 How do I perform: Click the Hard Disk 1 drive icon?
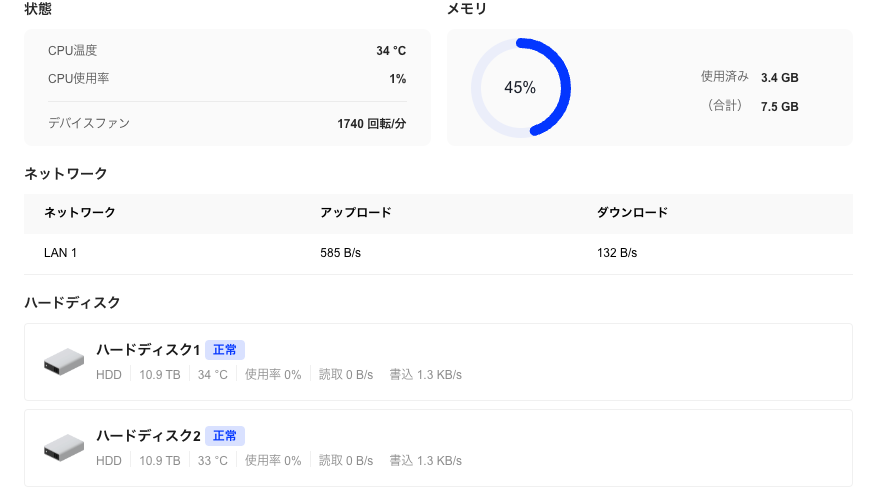point(64,361)
